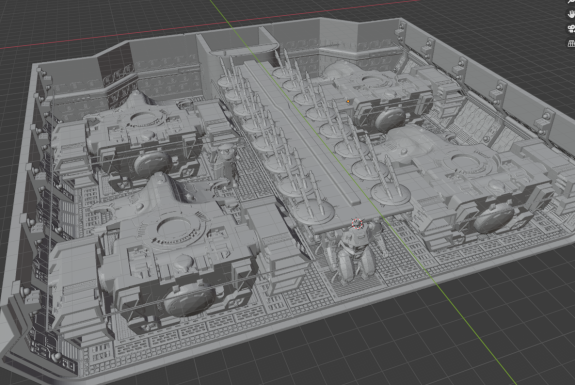575x385 pixels.
Task: Toggle the camera view icon
Action: (572, 29)
